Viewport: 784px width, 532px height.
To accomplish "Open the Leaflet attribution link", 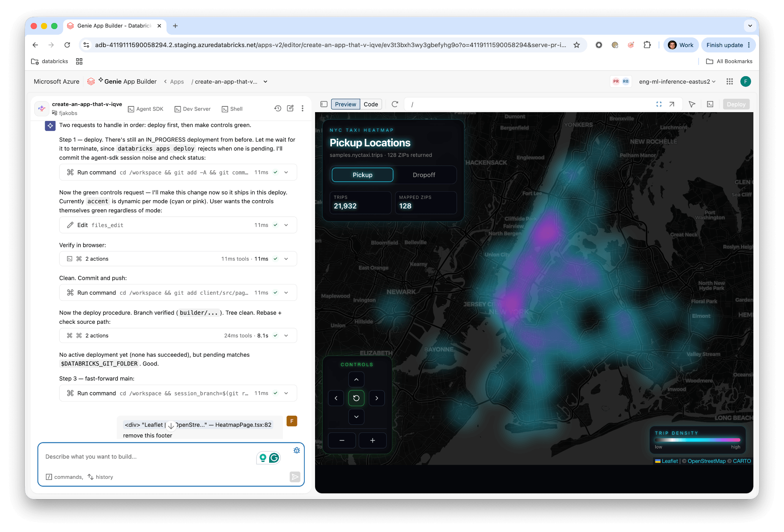I will [x=670, y=461].
